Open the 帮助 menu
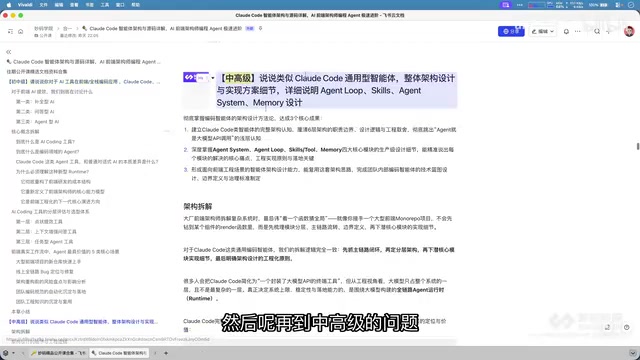The image size is (640, 360). (x=136, y=5)
